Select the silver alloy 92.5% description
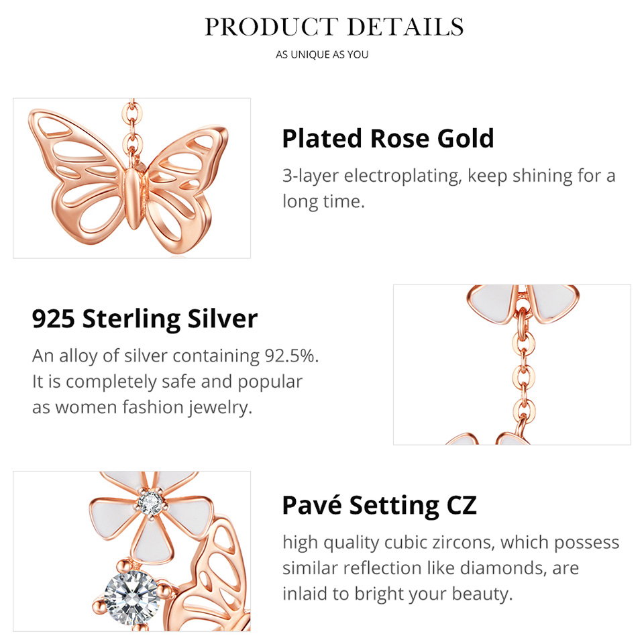This screenshot has height=644, width=644. (176, 381)
